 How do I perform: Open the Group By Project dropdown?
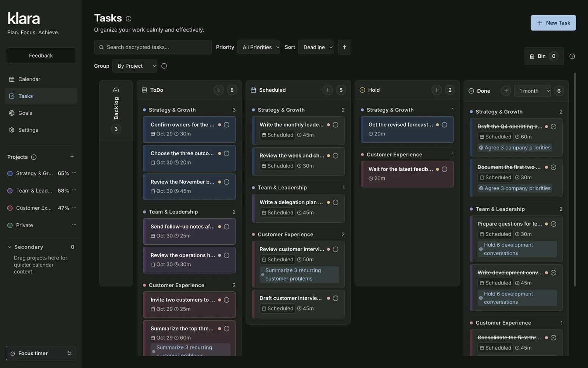(135, 66)
